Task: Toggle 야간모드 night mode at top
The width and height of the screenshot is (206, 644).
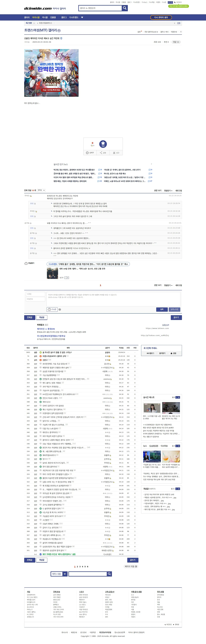Action: 178,2
